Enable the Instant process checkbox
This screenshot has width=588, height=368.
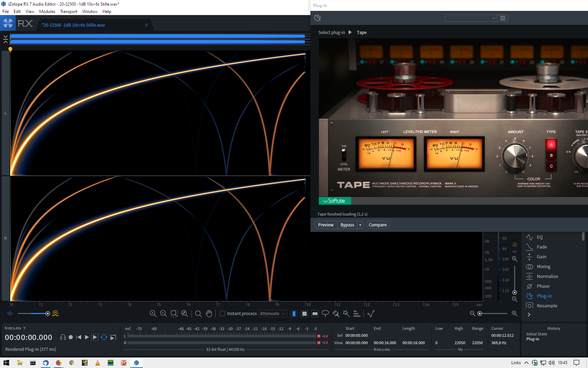[x=222, y=314]
